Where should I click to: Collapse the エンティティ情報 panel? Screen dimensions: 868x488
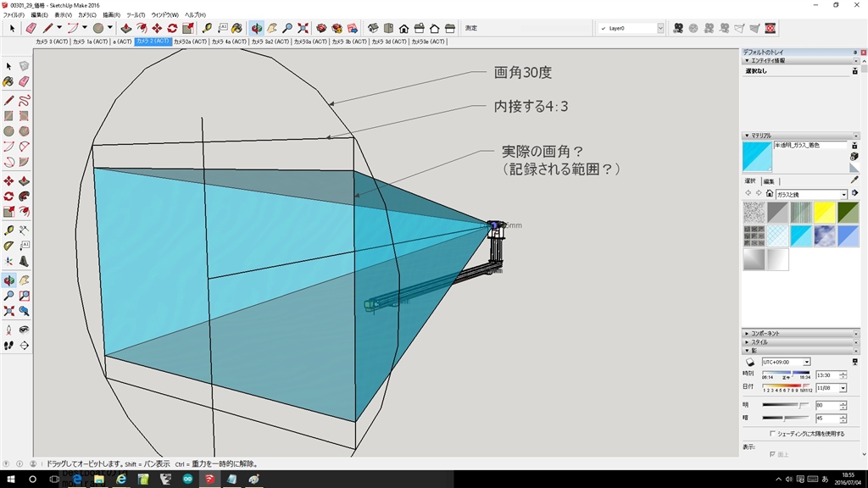click(800, 60)
